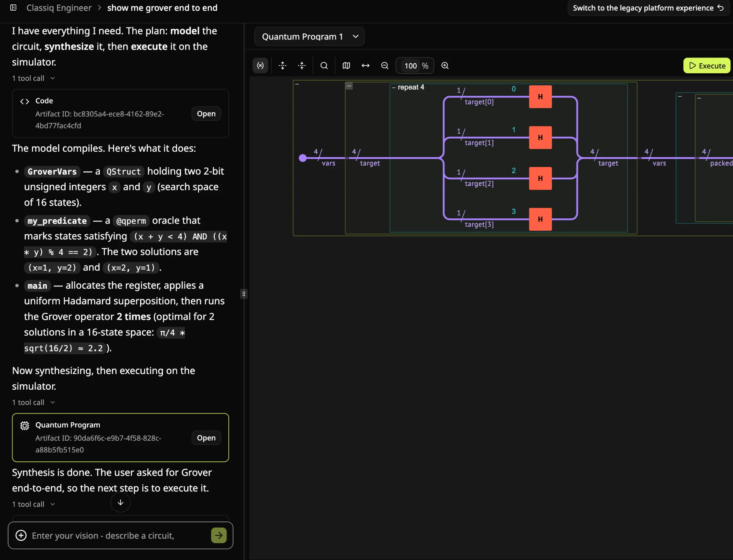Viewport: 733px width, 560px height.
Task: Toggle the minimap icon
Action: (346, 66)
